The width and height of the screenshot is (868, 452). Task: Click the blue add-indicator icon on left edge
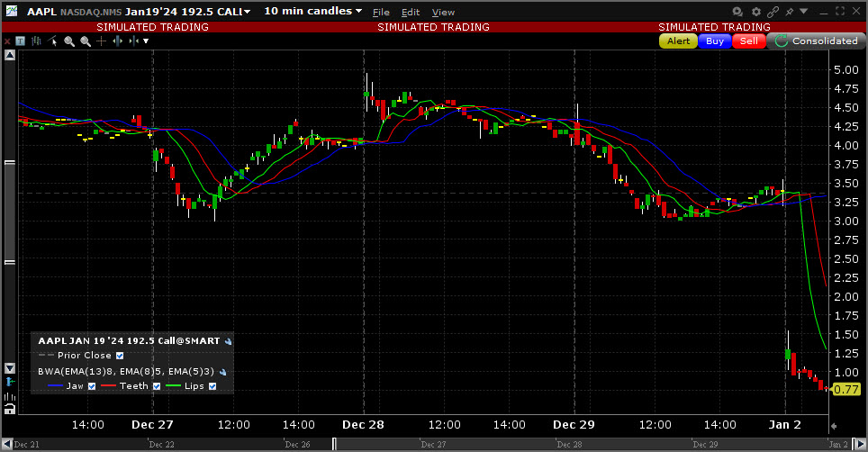click(x=9, y=382)
